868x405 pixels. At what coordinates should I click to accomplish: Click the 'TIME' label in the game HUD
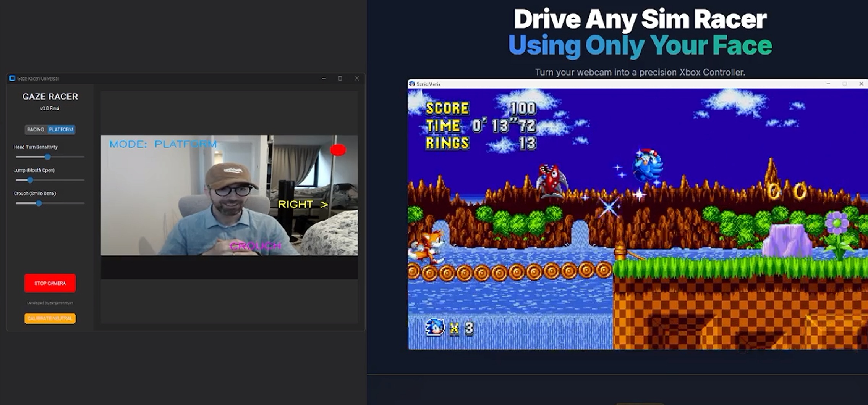[443, 126]
